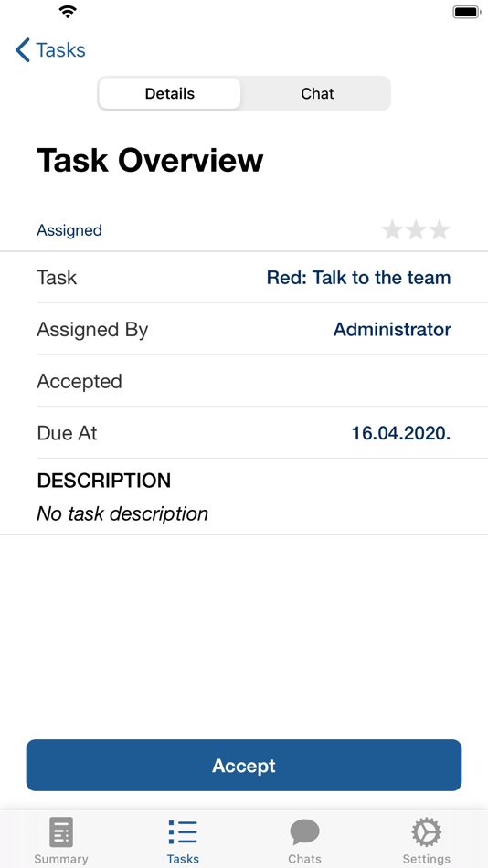Tap the Assigned status label
488x868 pixels.
click(69, 230)
